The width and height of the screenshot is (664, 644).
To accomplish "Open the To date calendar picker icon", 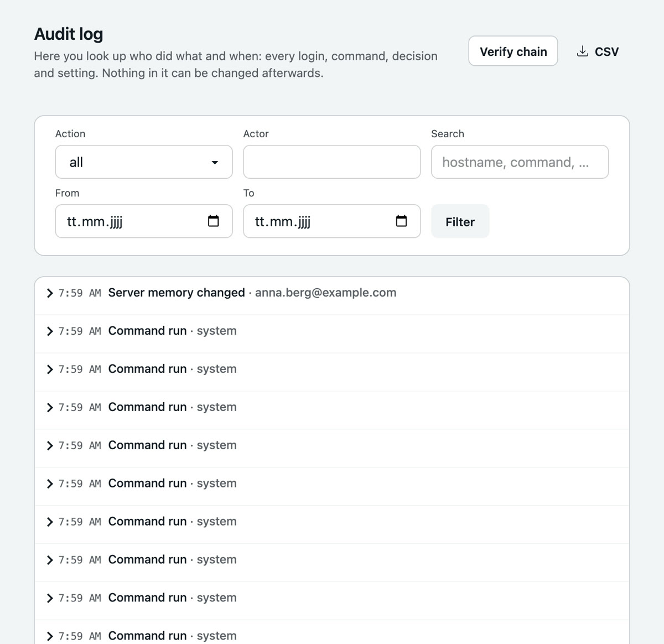I will coord(401,221).
